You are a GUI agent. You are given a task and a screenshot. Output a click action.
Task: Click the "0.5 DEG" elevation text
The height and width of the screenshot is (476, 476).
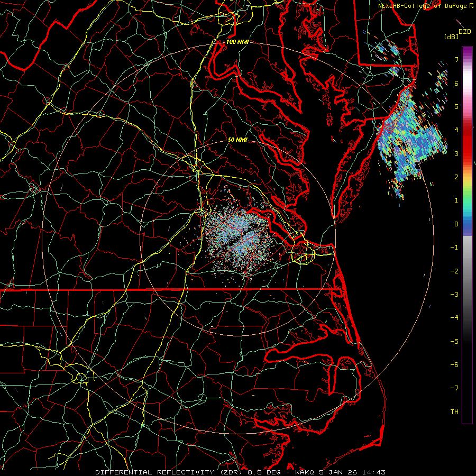coord(265,472)
